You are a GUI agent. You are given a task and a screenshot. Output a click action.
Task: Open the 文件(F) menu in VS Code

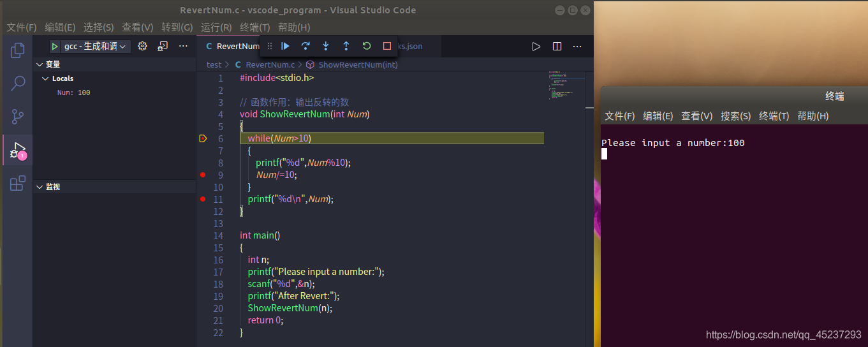pyautogui.click(x=22, y=27)
